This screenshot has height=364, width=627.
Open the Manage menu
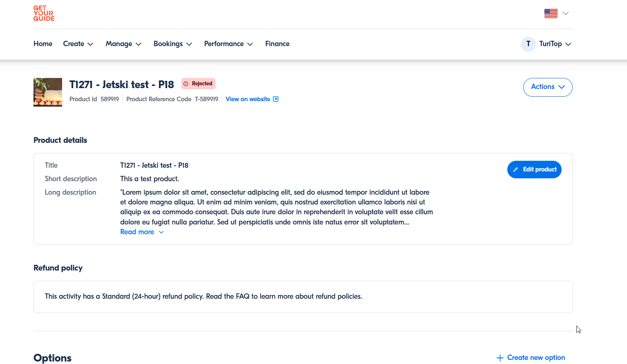[123, 44]
